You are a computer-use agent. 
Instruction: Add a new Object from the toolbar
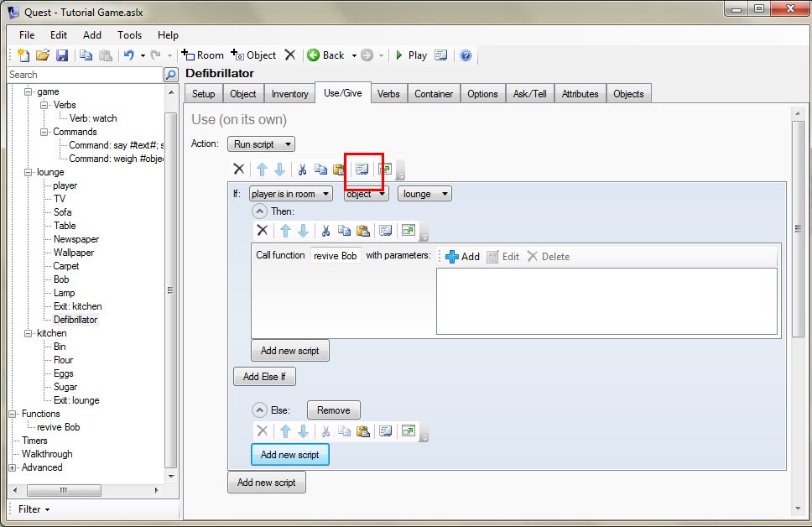253,55
